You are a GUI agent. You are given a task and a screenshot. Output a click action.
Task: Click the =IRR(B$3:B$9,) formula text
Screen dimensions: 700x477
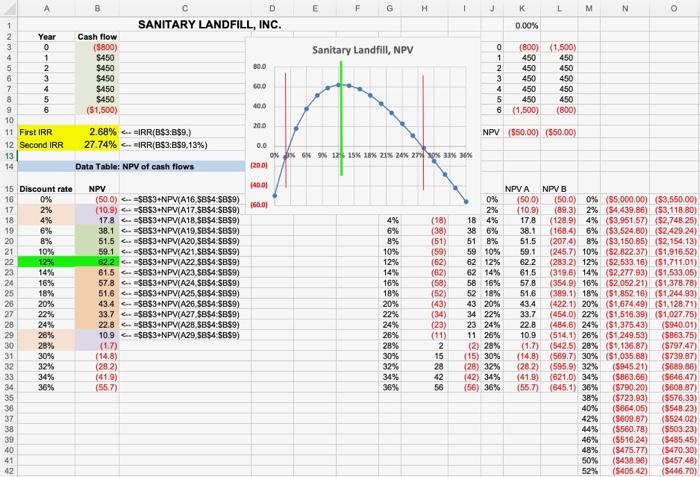[x=162, y=132]
